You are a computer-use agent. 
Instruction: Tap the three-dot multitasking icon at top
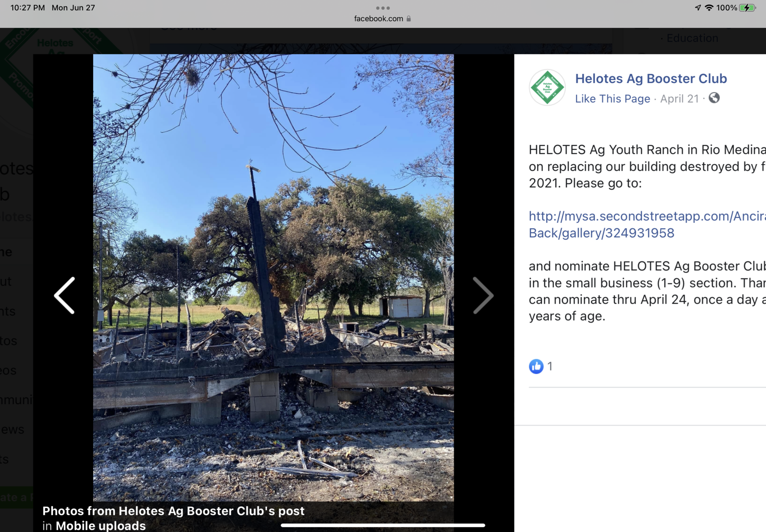point(383,8)
